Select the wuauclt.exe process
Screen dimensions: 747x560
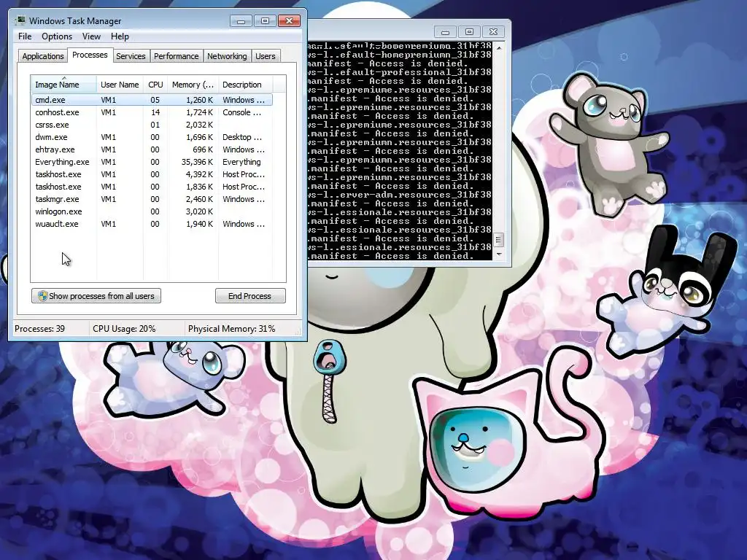[152, 224]
